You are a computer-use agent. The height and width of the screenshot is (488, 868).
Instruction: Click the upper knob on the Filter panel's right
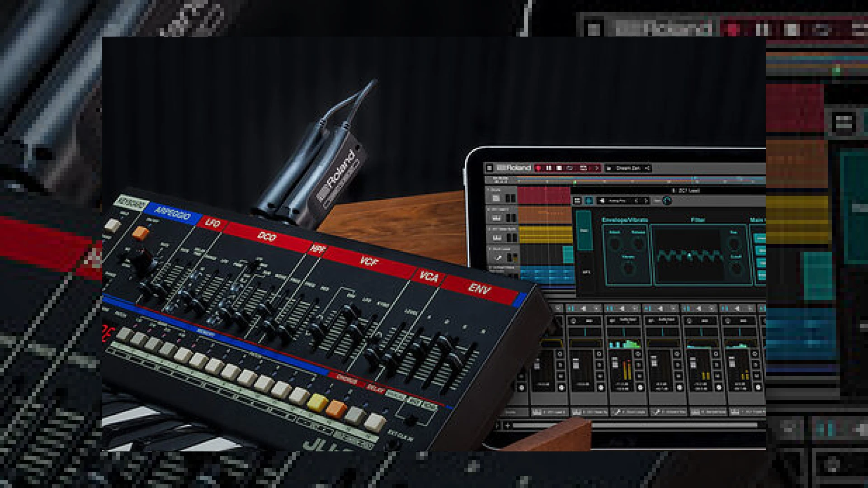coord(734,244)
